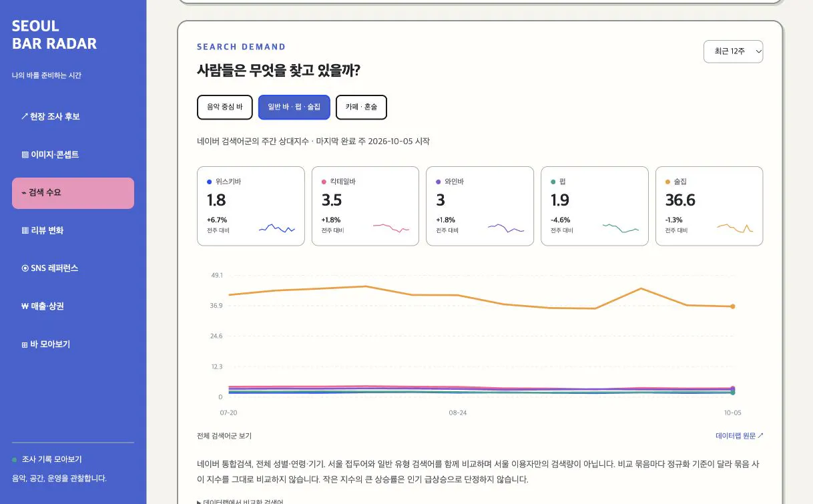Image resolution: width=813 pixels, height=504 pixels.
Task: Click the 펍 sparkline chart
Action: pyautogui.click(x=621, y=228)
